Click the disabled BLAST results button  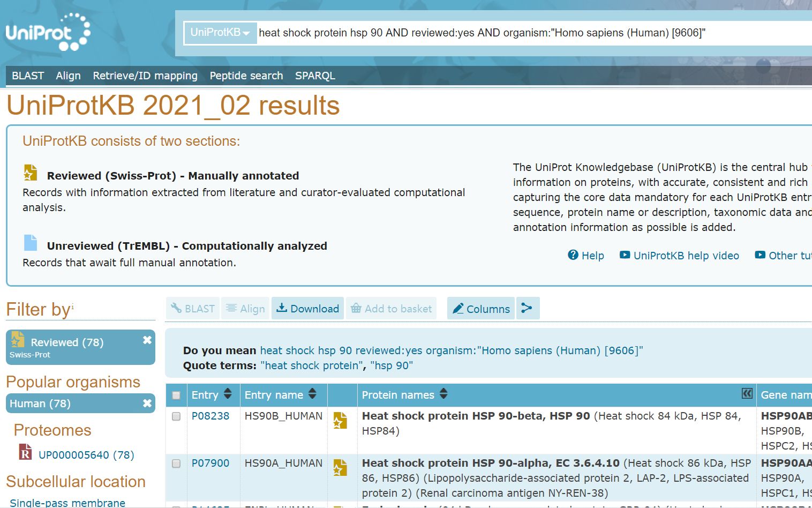(193, 309)
